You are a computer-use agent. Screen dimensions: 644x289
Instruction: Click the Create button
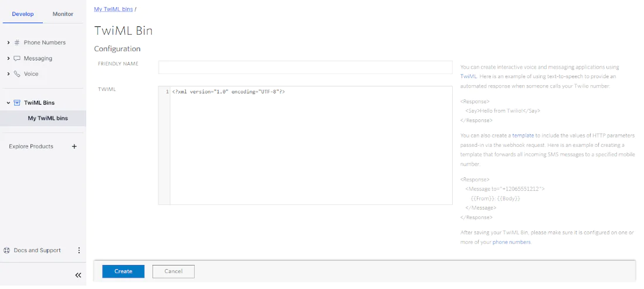123,271
